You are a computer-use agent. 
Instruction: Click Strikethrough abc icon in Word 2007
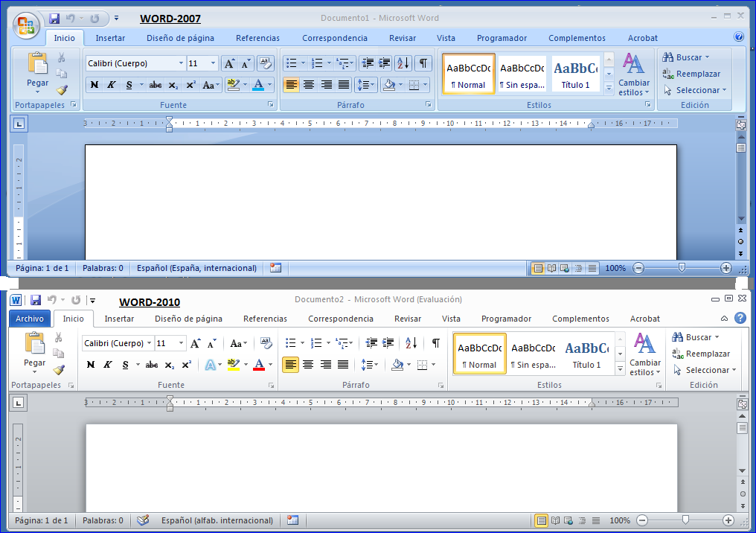[156, 86]
